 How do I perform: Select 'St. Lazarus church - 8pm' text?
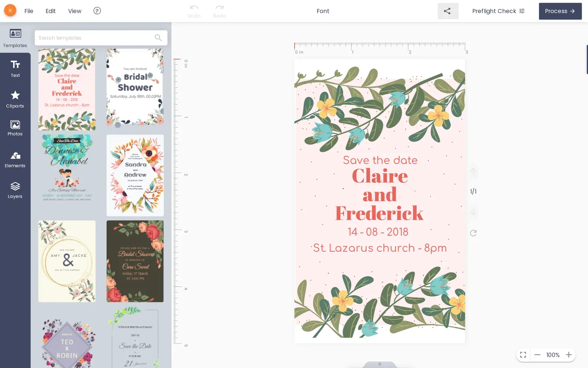coord(380,248)
